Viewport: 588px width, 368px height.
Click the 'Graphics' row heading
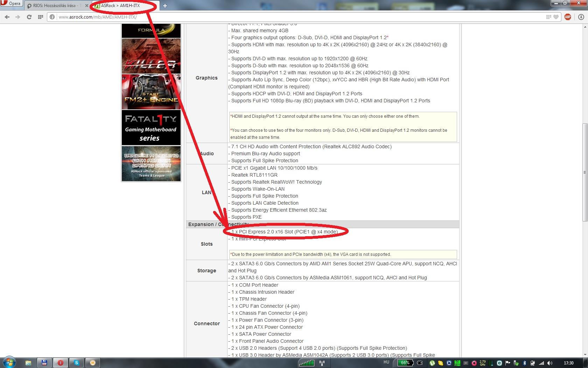[206, 78]
